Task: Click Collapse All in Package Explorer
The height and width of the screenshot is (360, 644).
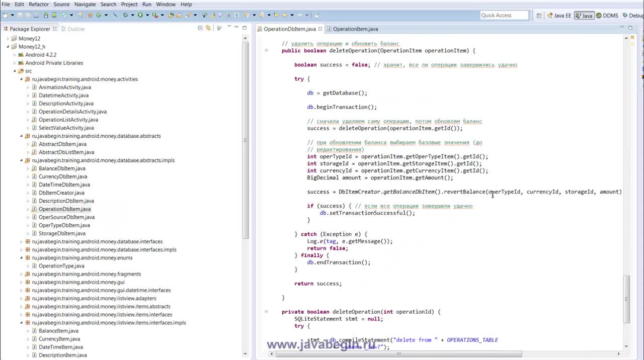Action: coord(200,28)
